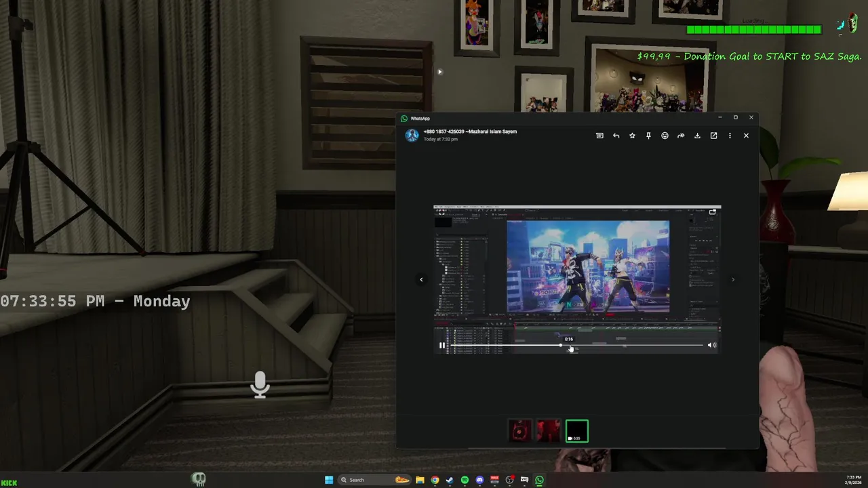Forward this video via the forward arrow
The width and height of the screenshot is (868, 488).
click(681, 136)
